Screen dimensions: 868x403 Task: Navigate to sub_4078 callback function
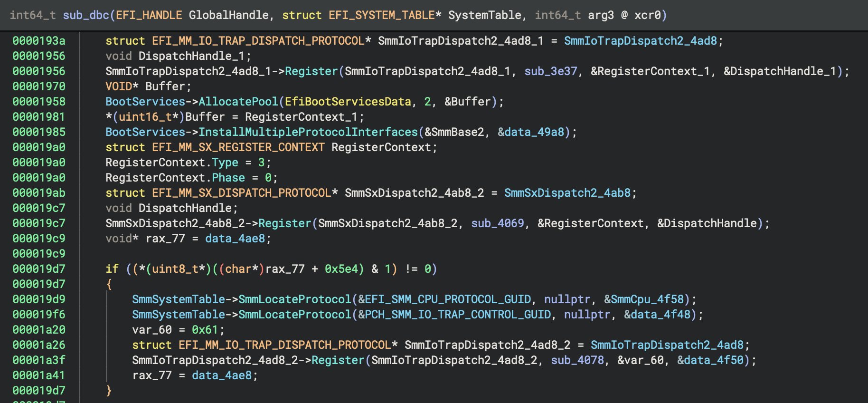(x=577, y=360)
